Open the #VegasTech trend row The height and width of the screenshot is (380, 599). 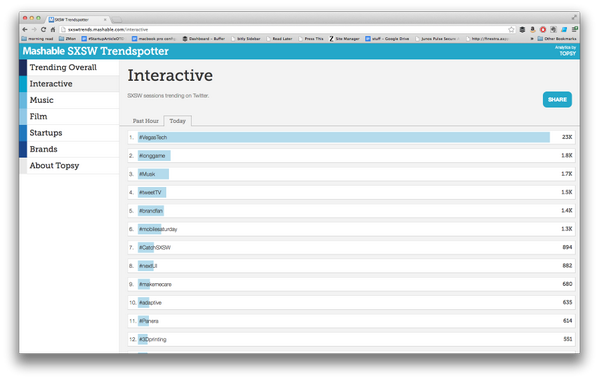[x=351, y=137]
